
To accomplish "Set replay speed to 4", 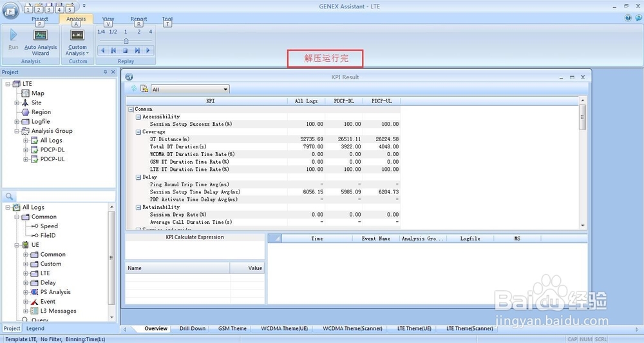I will point(151,32).
